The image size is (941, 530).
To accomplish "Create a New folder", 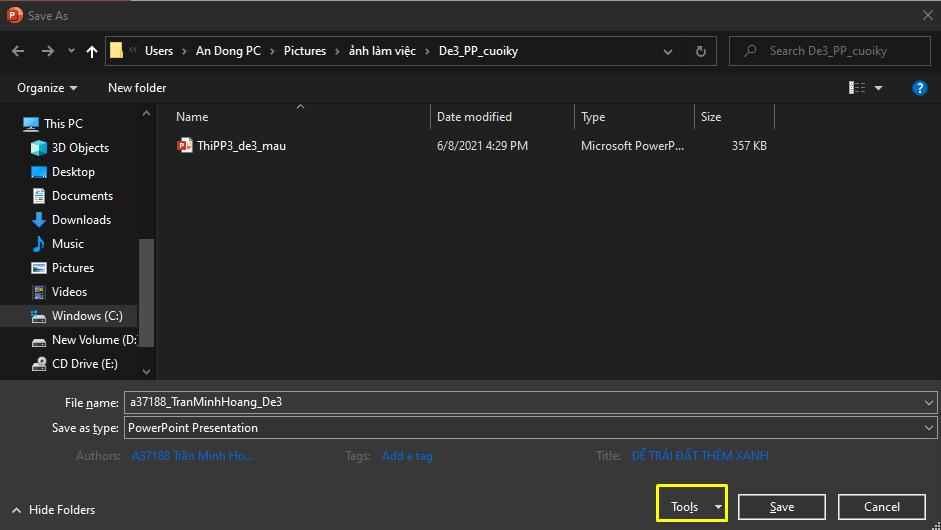I will (x=137, y=88).
